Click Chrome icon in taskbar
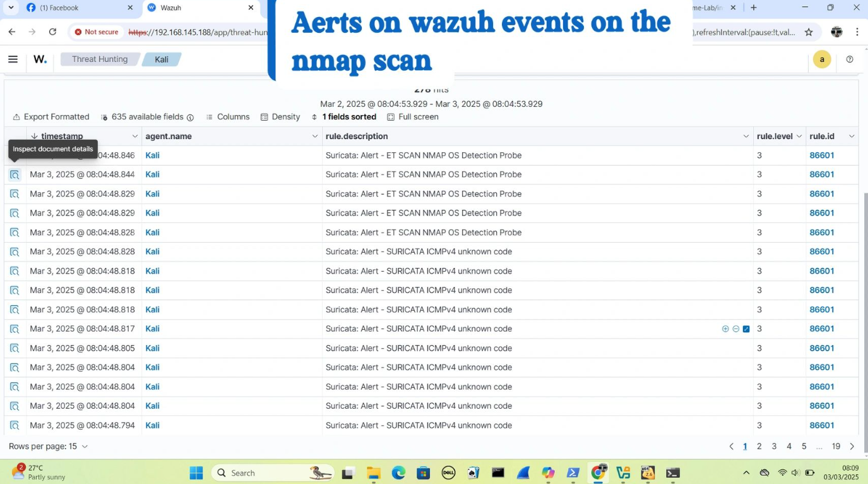Image resolution: width=868 pixels, height=484 pixels. click(598, 473)
